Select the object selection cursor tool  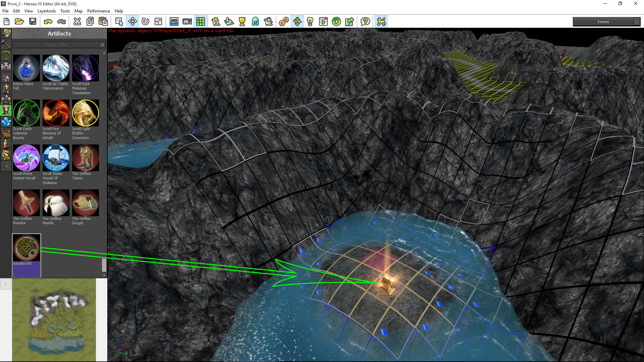click(119, 22)
